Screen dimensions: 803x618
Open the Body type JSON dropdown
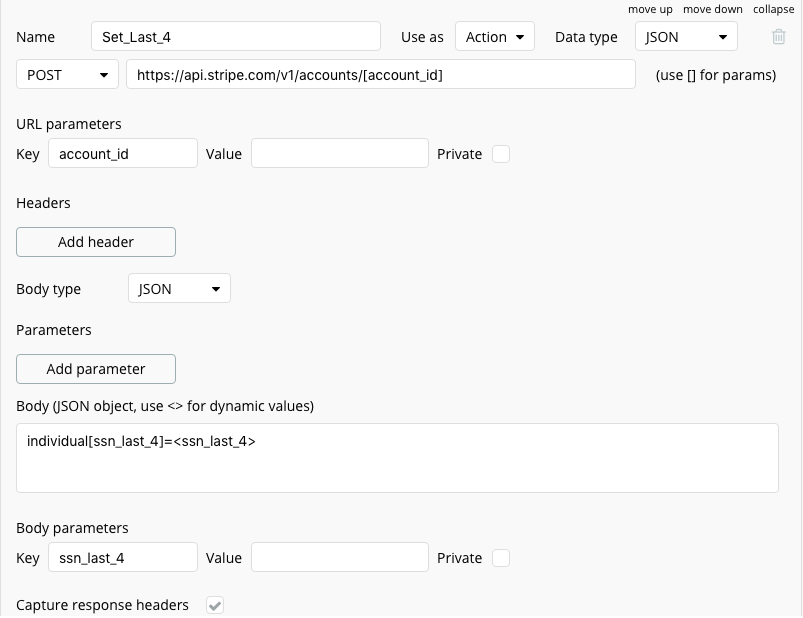coord(179,289)
